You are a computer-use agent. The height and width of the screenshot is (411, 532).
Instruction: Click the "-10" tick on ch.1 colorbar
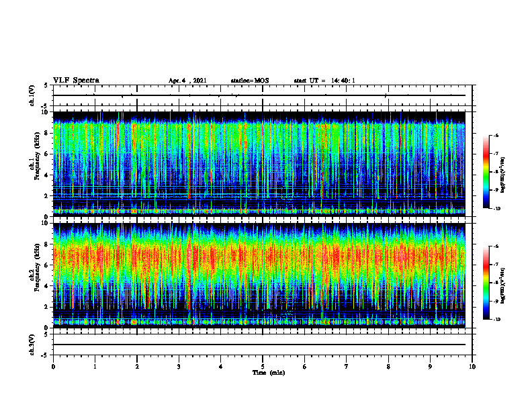click(x=496, y=209)
